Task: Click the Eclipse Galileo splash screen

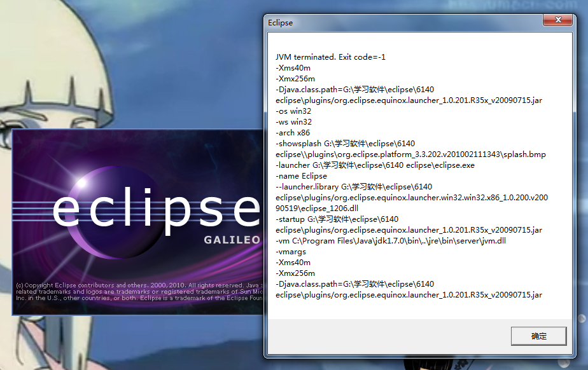Action: [138, 223]
